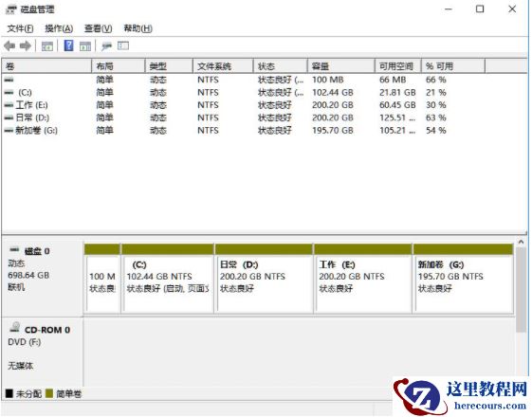The image size is (532, 417).
Task: Click the Forward arrow toolbar icon
Action: (26, 45)
